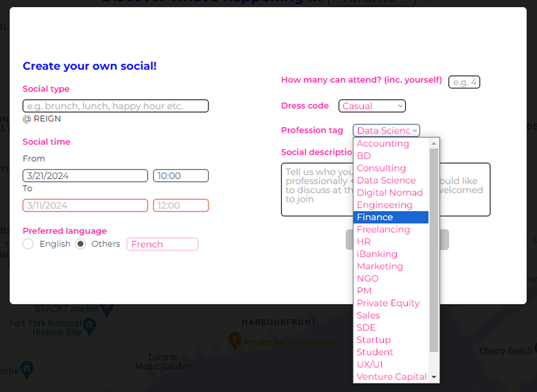Click the From date field 3/21/2024

click(85, 176)
